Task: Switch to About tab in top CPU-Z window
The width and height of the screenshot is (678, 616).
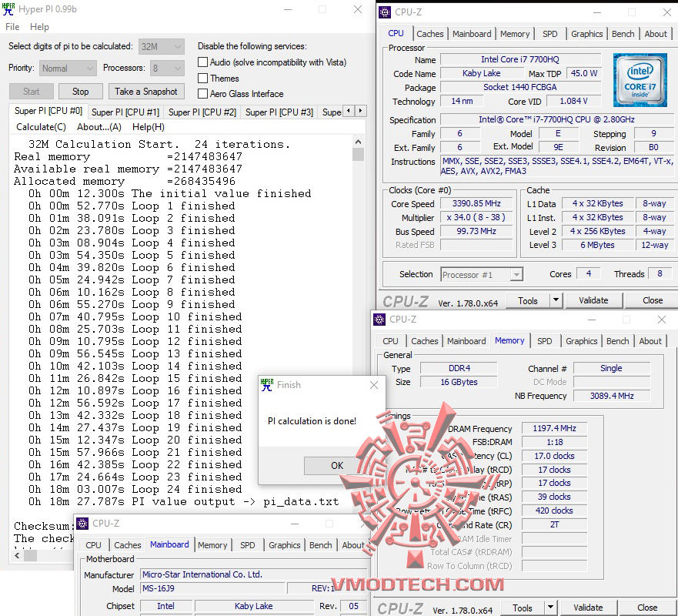Action: (x=656, y=34)
